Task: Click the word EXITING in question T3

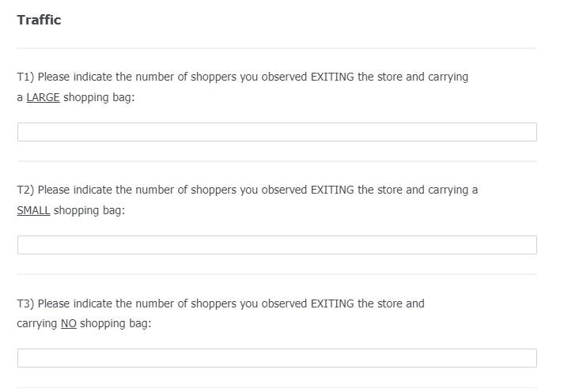Action: [332, 303]
